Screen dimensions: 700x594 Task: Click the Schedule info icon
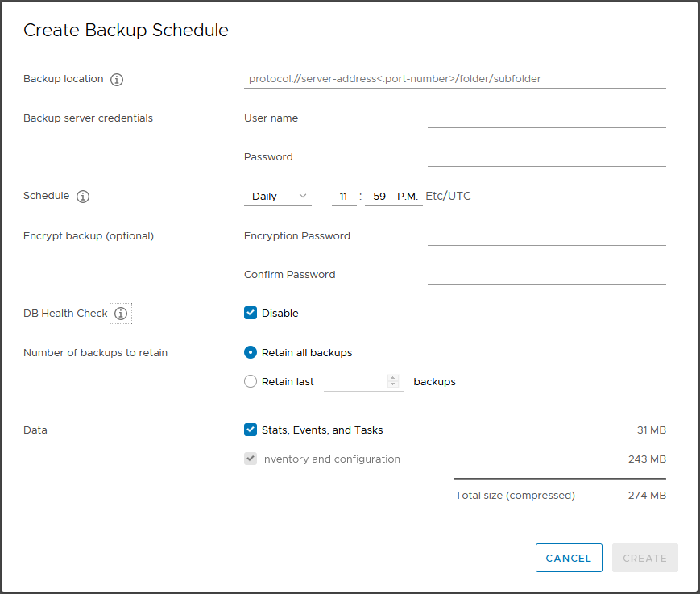pyautogui.click(x=83, y=197)
